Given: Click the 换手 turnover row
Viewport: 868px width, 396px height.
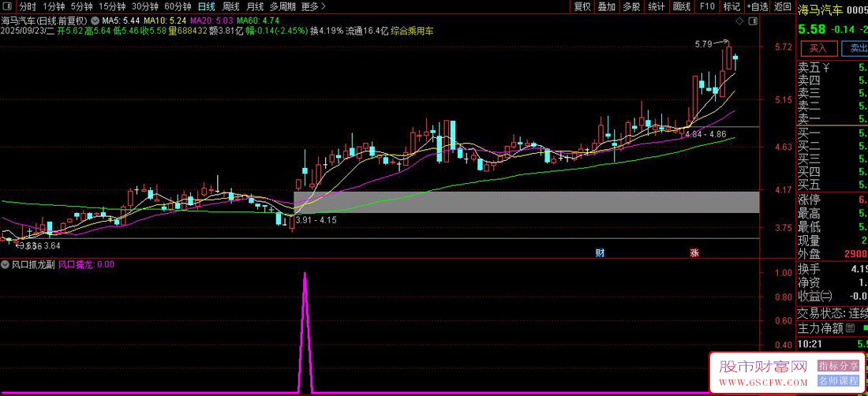Looking at the screenshot, I should [832, 269].
